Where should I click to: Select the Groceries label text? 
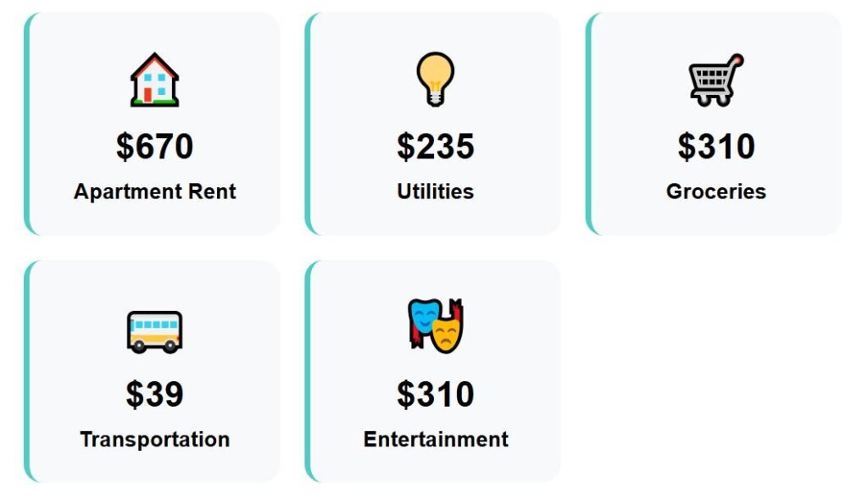point(715,191)
